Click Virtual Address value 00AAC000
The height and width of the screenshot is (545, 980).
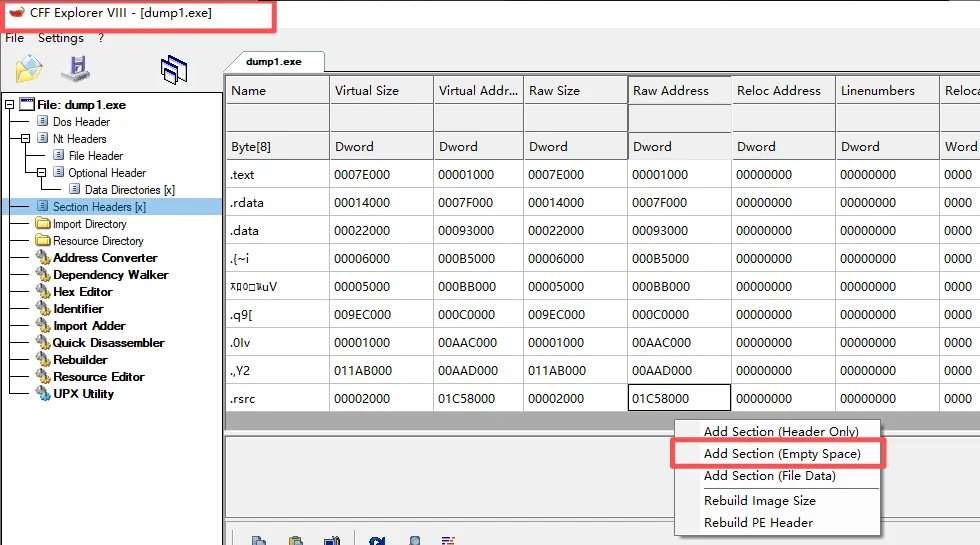[x=478, y=342]
